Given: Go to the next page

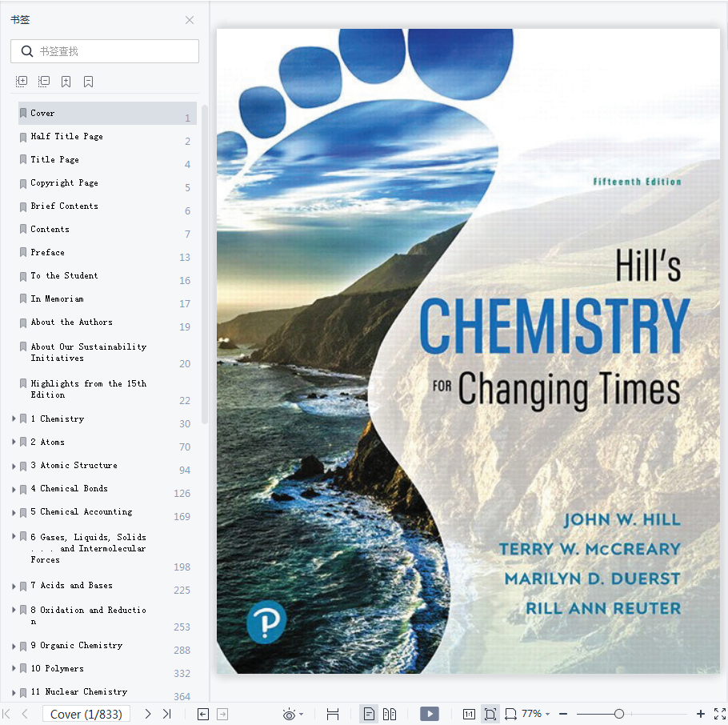Looking at the screenshot, I should (148, 714).
